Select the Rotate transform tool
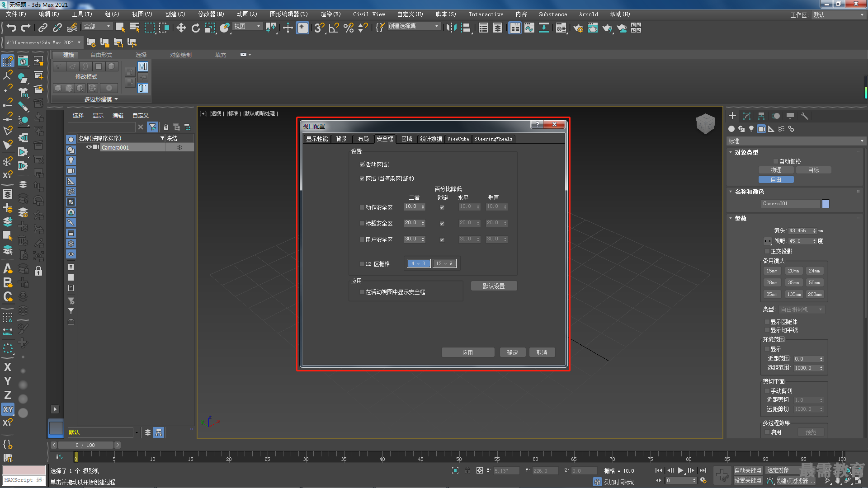This screenshot has width=868, height=488. point(195,28)
